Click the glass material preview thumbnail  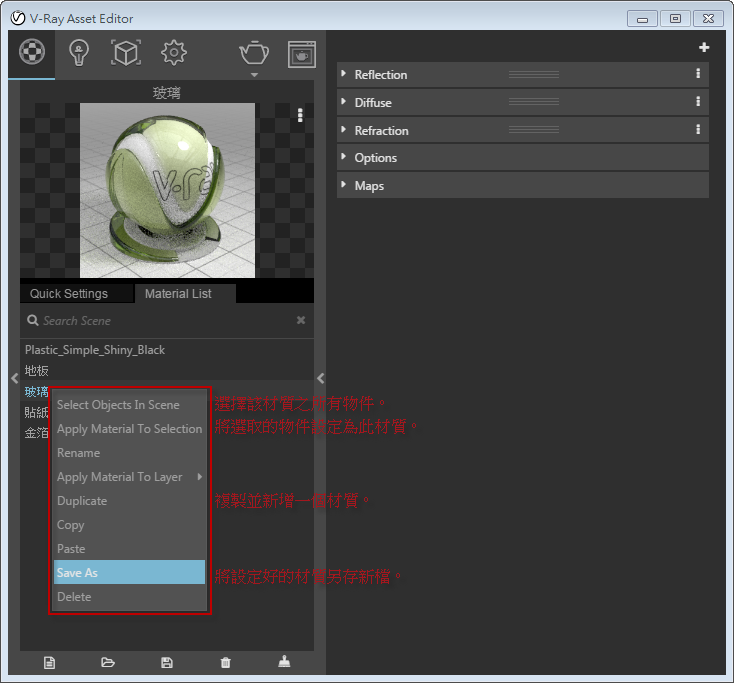coord(167,189)
